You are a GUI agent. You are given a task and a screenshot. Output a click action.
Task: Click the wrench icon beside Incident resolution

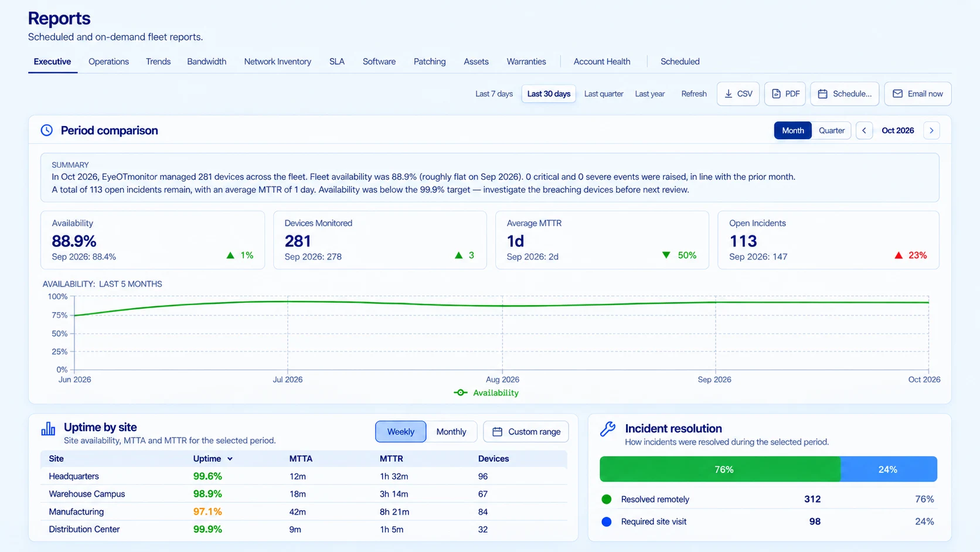coord(608,429)
